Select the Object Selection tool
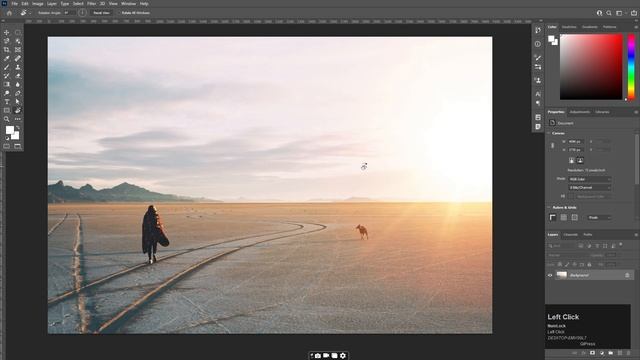This screenshot has width=640, height=360. [18, 41]
